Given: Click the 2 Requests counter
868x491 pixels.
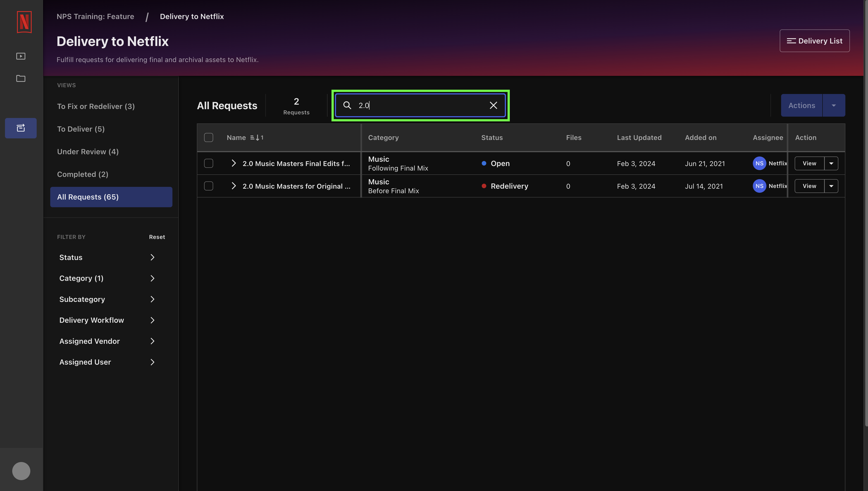Looking at the screenshot, I should 296,106.
